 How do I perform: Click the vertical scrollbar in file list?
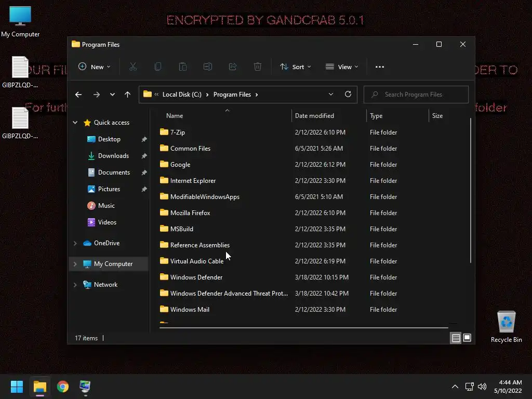click(471, 190)
